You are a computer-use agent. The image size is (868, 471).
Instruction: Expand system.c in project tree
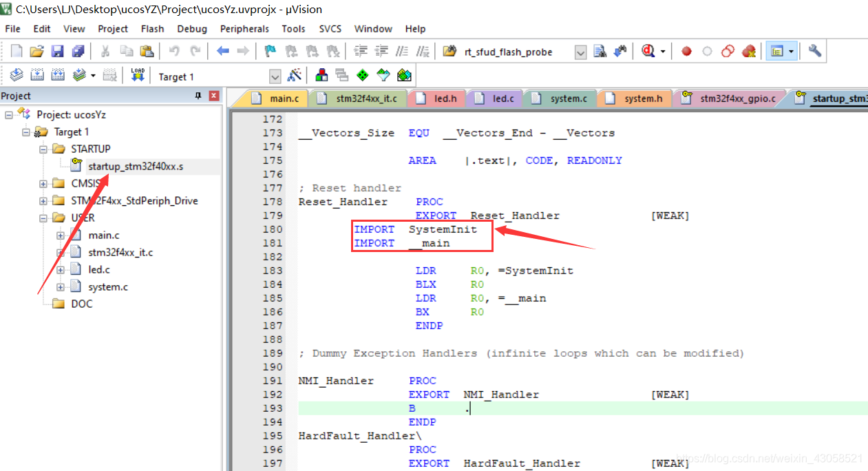(61, 286)
